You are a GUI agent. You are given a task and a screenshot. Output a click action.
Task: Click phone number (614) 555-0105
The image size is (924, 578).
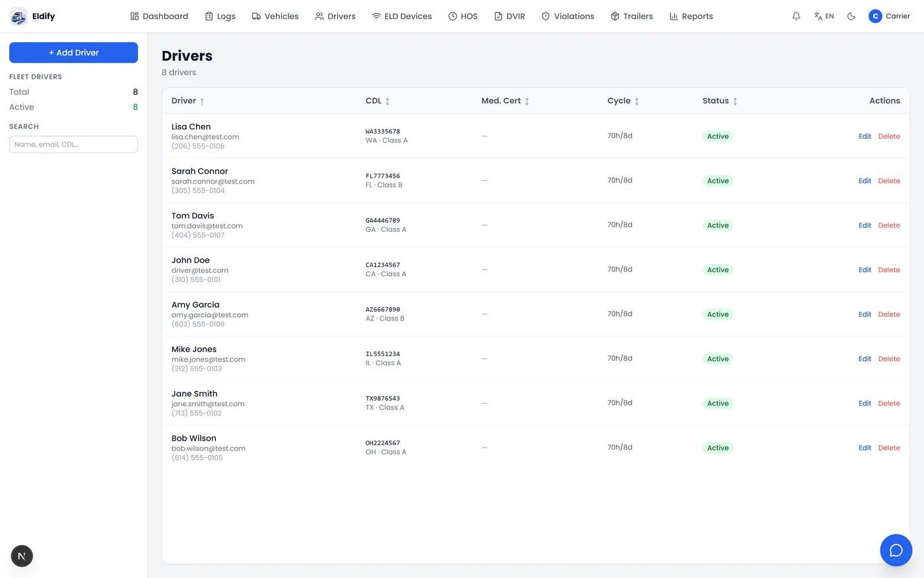coord(197,458)
